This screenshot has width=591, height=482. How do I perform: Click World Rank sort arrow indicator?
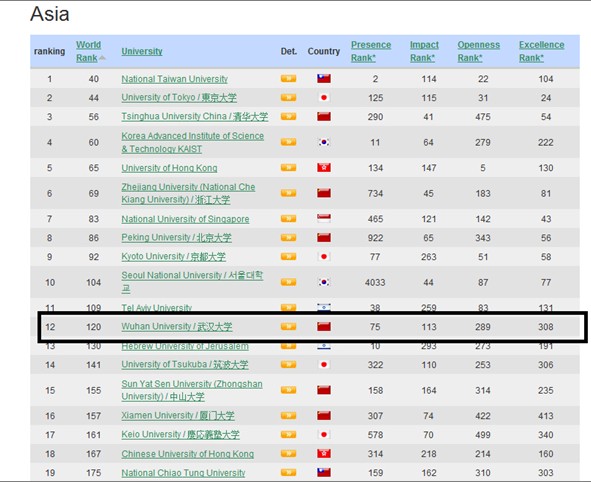tap(103, 58)
